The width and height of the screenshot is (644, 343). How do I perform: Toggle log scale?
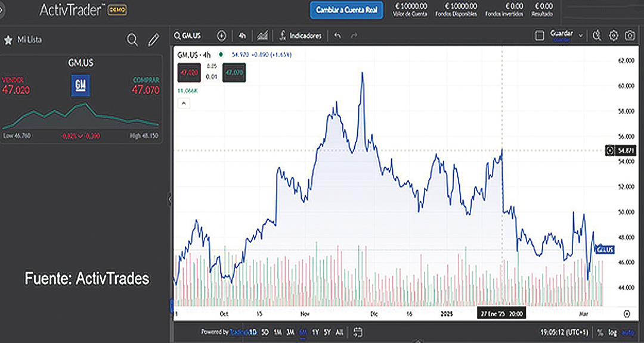[x=612, y=332]
